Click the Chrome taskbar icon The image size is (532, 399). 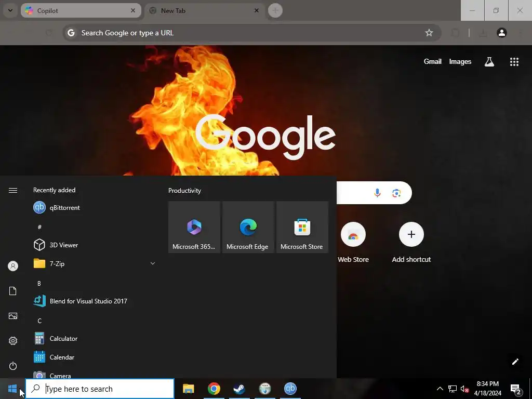coord(214,389)
